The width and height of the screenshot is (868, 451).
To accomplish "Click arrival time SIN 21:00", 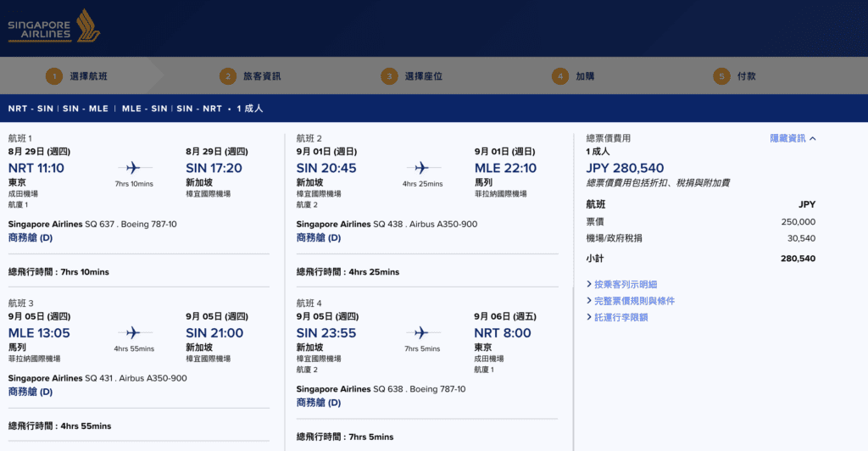I will (214, 333).
